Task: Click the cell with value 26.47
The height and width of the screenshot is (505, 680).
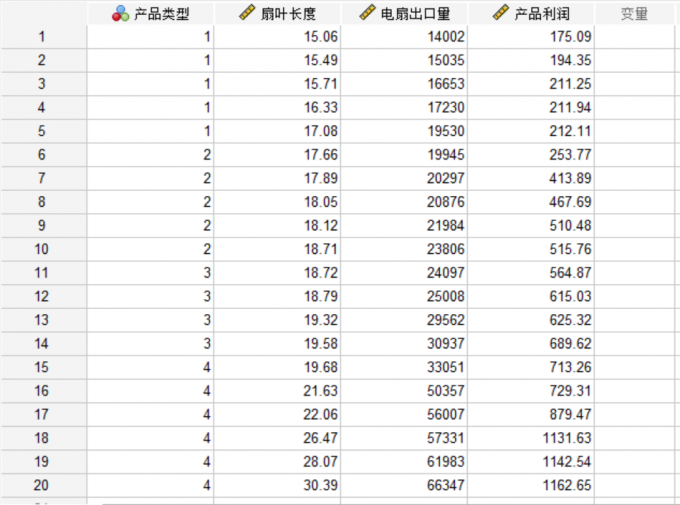Action: tap(278, 438)
